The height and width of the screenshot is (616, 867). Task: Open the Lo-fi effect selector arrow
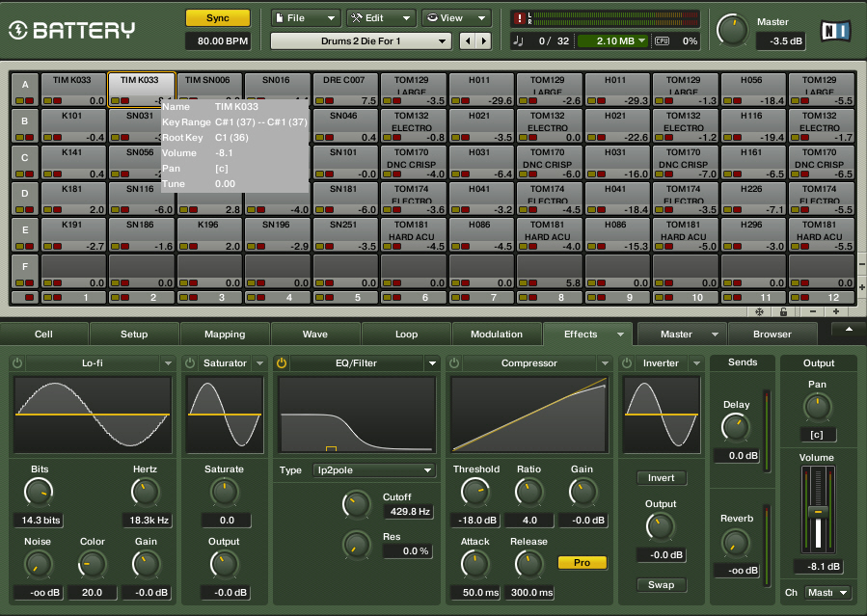pos(168,363)
